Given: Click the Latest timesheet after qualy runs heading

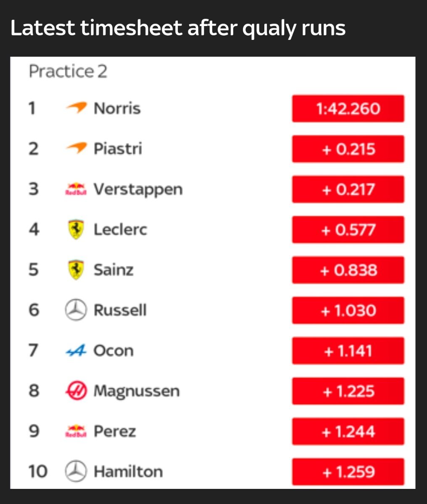Looking at the screenshot, I should click(178, 28).
